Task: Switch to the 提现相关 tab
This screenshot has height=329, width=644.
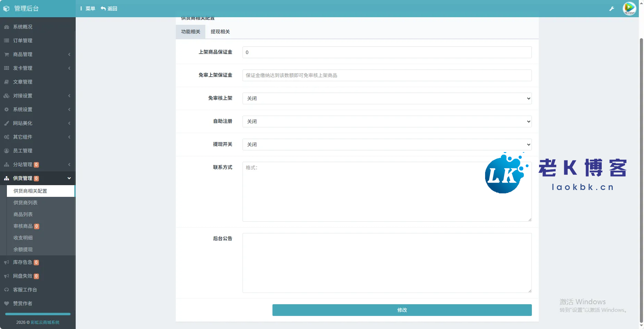Action: point(220,32)
